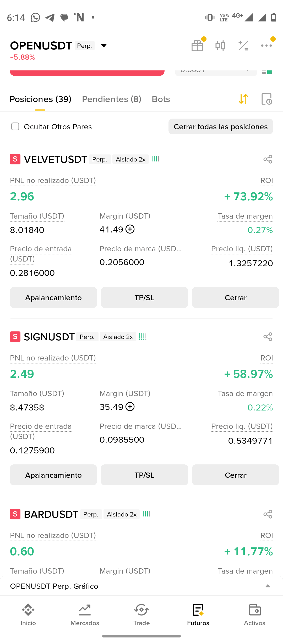Add margin to SIGNUSDT position
283x644 pixels.
(130, 407)
